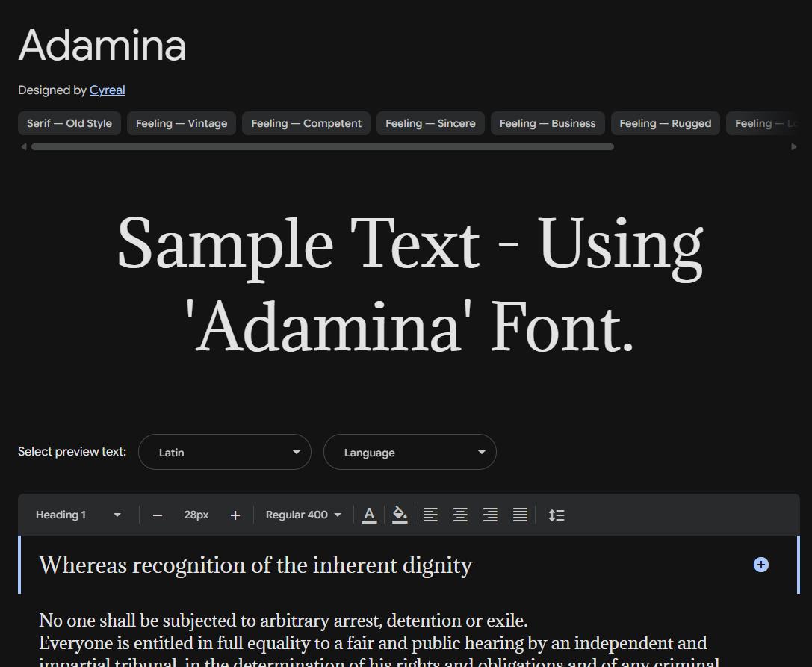Justify the text
Image resolution: width=812 pixels, height=667 pixels.
(520, 515)
